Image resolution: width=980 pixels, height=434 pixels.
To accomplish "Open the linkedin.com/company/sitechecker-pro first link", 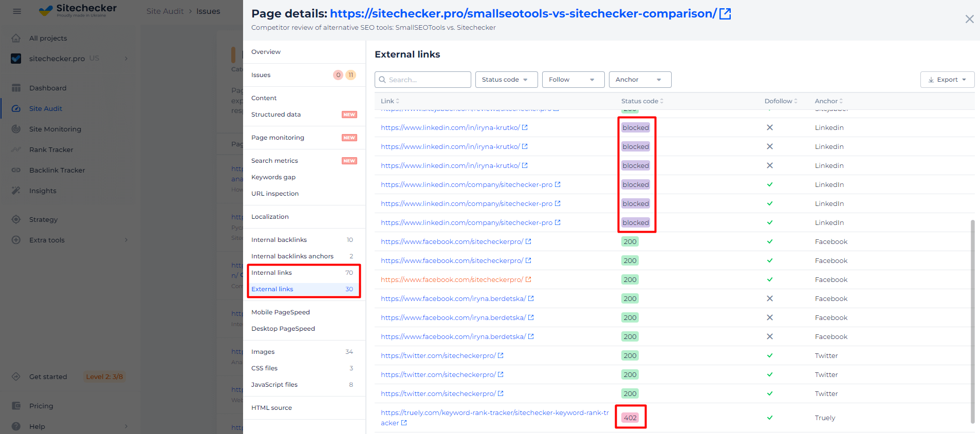I will (467, 184).
